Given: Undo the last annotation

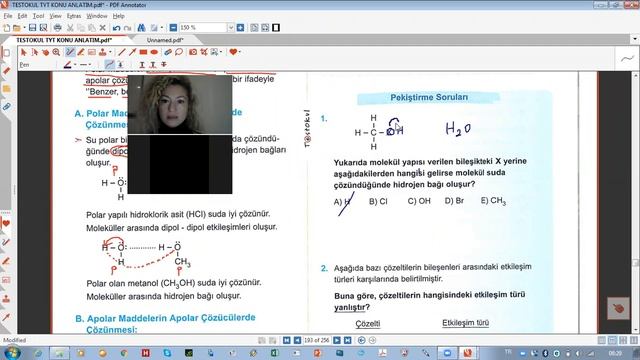Looking at the screenshot, I should pos(116,28).
